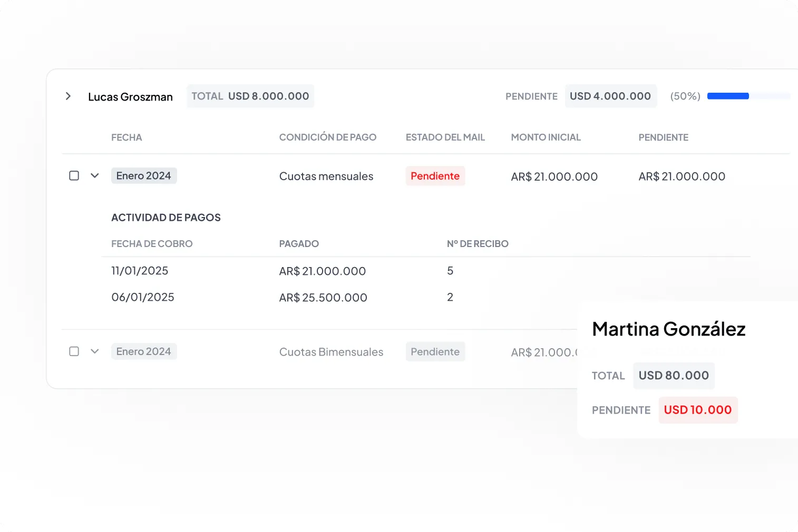Click the PENDIENTE label in Martina González card

(x=621, y=410)
